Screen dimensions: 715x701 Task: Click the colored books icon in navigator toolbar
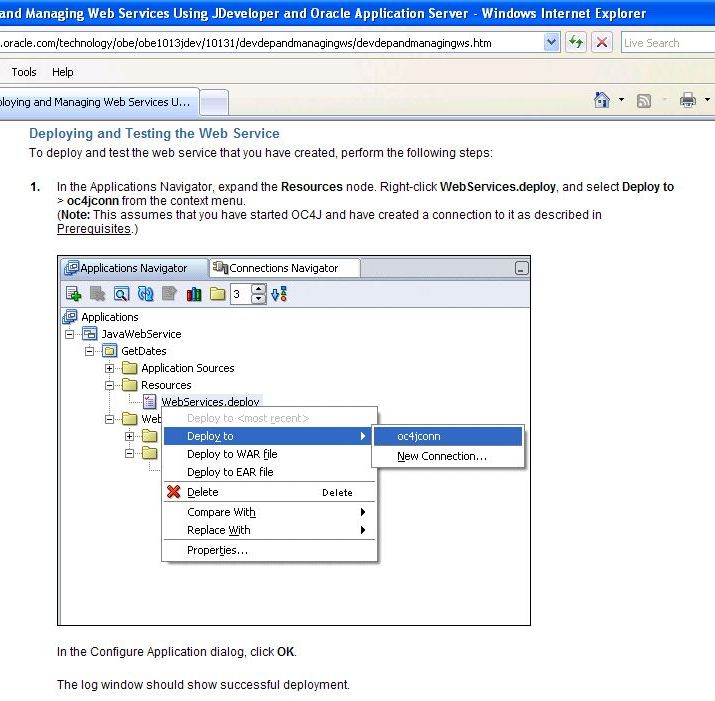pos(194,294)
